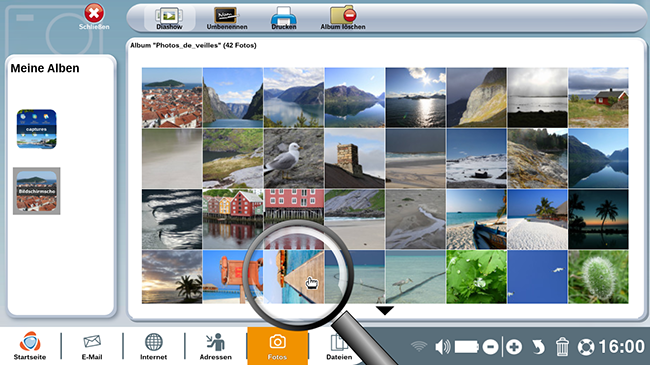Close the album with Schließen
Viewport: 650px width, 365px height.
click(x=94, y=17)
